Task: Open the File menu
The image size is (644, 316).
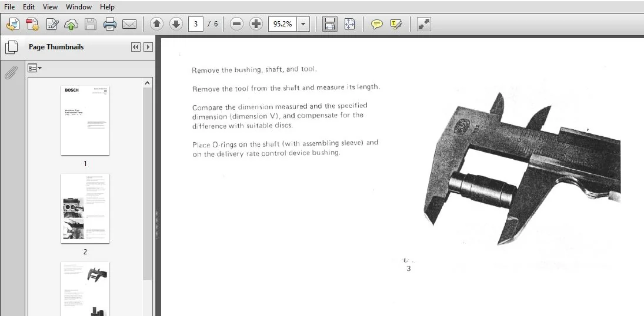Action: 9,7
